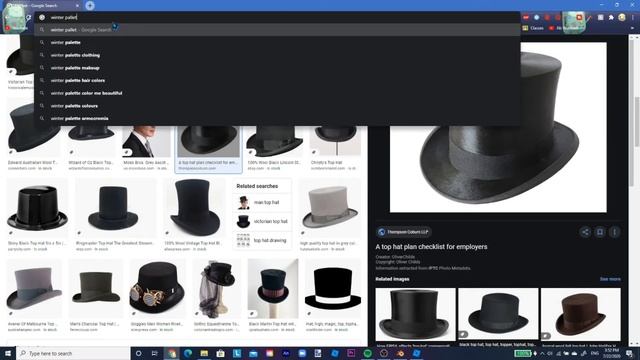This screenshot has width=640, height=360.
Task: Expand the bookmarks bar overflow chevron
Action: click(632, 28)
